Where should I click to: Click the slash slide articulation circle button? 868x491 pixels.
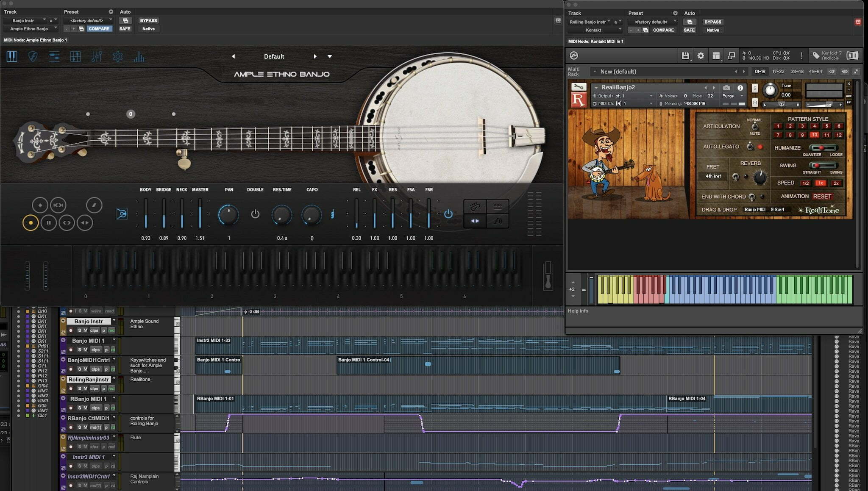94,205
